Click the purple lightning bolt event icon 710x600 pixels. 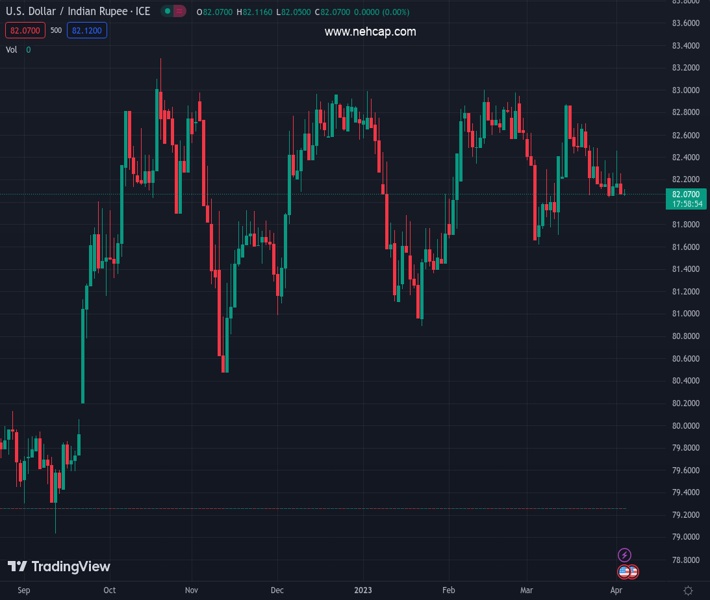pyautogui.click(x=625, y=555)
